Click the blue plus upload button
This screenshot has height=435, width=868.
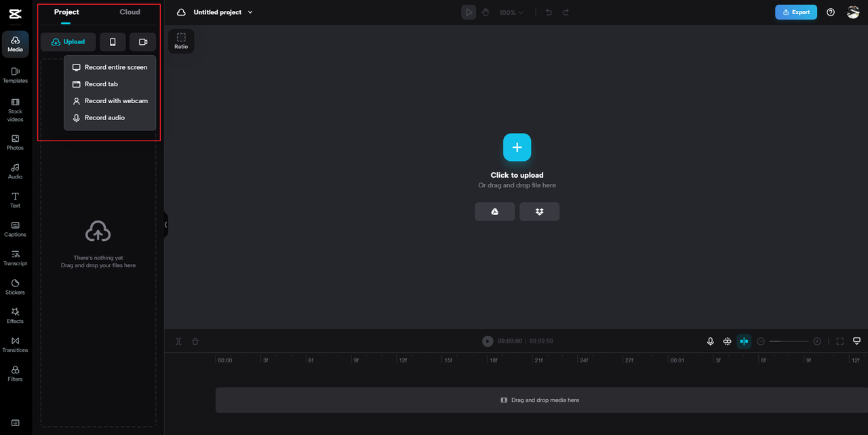tap(517, 147)
